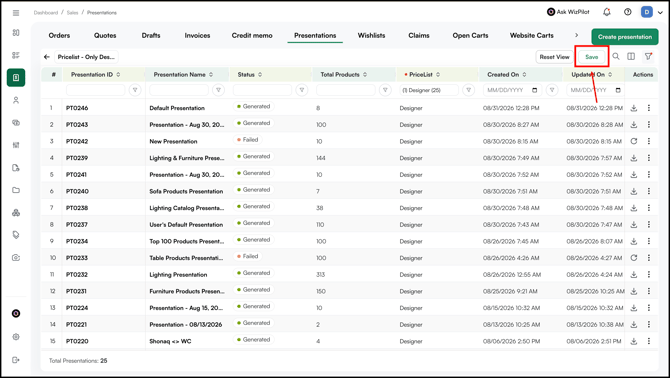This screenshot has width=670, height=378.
Task: Sort by Status column
Action: pyautogui.click(x=260, y=75)
